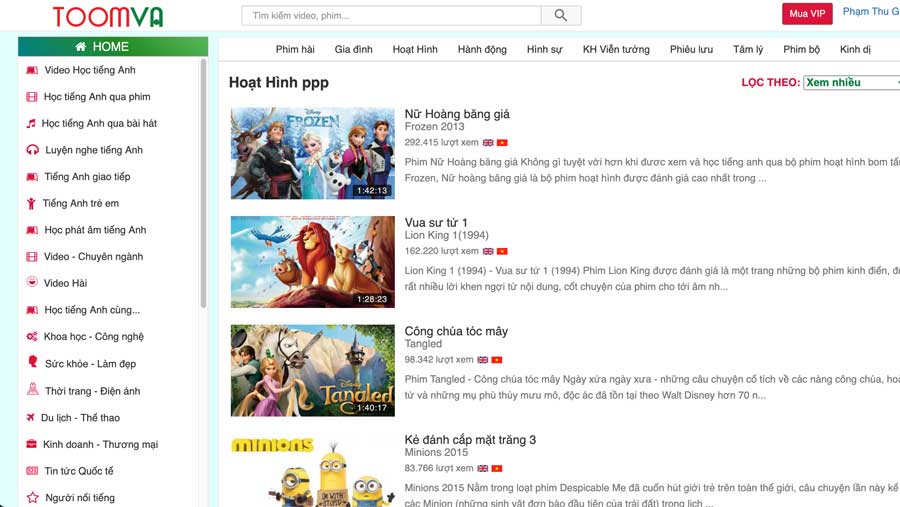Click film icon beside Học tiếng Anh qua phim
900x507 pixels.
tap(32, 97)
